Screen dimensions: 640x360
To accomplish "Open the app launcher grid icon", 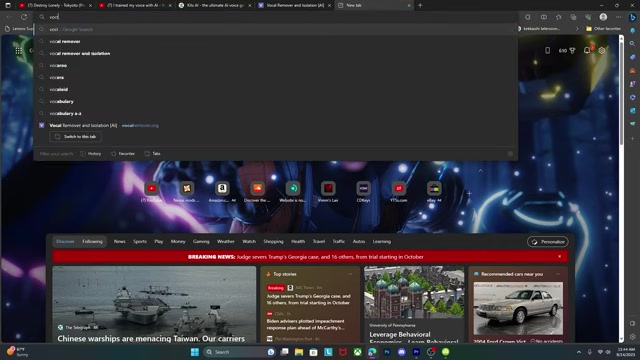I will coord(19,51).
